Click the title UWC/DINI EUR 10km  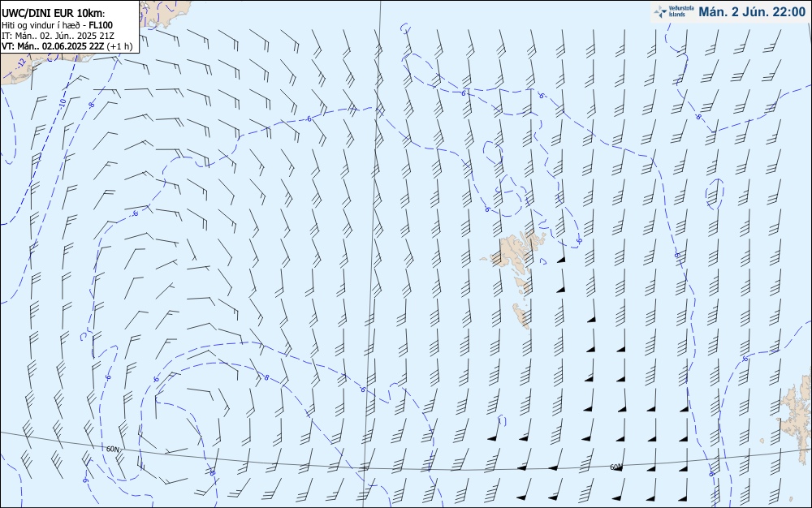pyautogui.click(x=52, y=14)
